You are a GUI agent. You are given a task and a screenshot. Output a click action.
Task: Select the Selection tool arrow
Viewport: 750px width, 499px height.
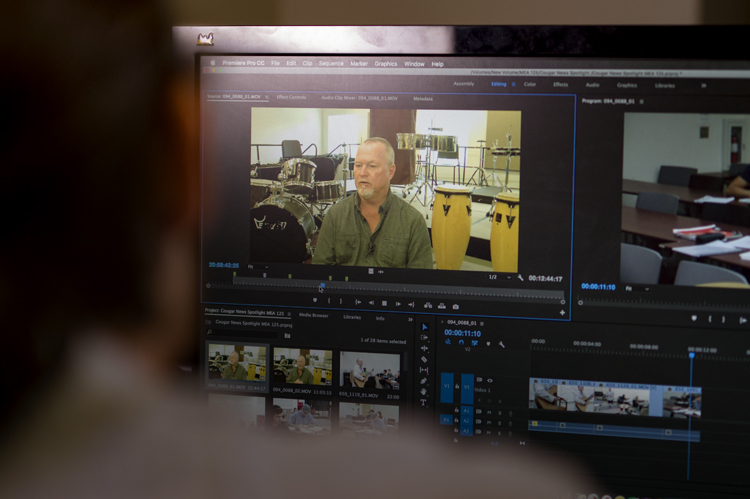click(x=424, y=327)
